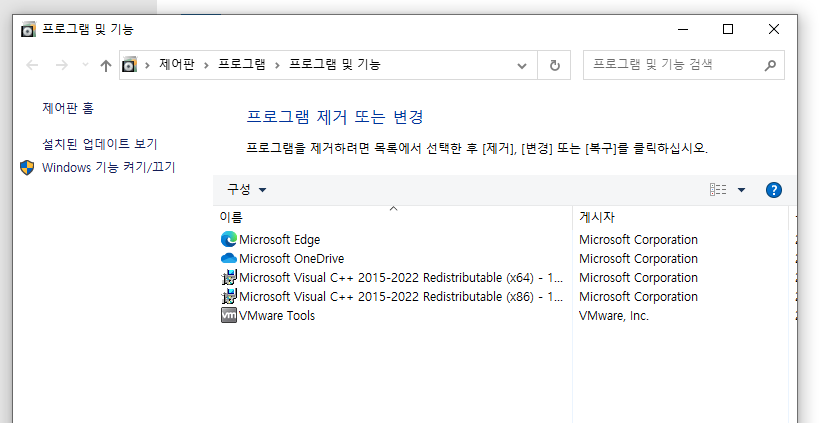
Task: Select Visual C++ 2015-2022 Redistributable (x86) entry
Action: click(401, 296)
